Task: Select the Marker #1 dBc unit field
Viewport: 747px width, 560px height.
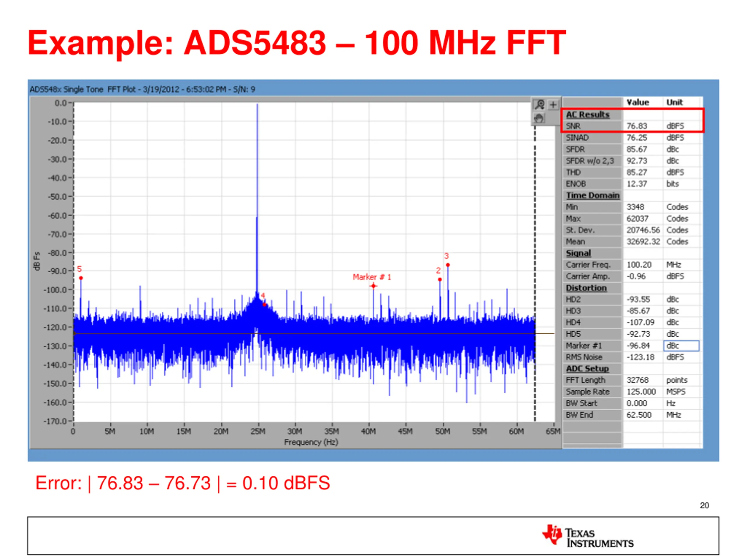Action: point(681,346)
